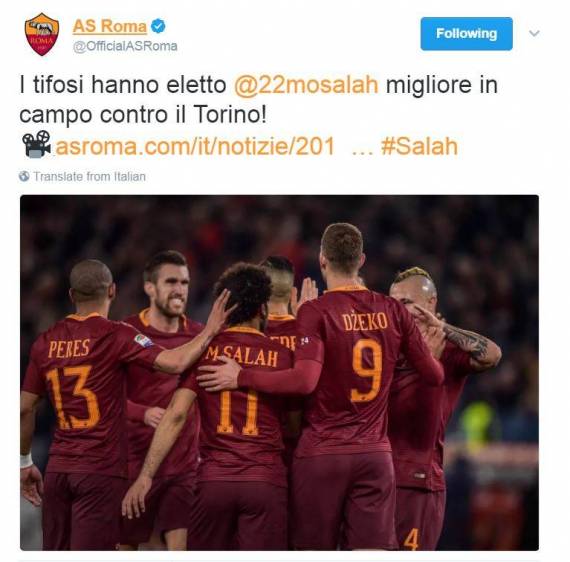This screenshot has height=562, width=570.
Task: Click the movie camera emoji
Action: click(x=37, y=144)
